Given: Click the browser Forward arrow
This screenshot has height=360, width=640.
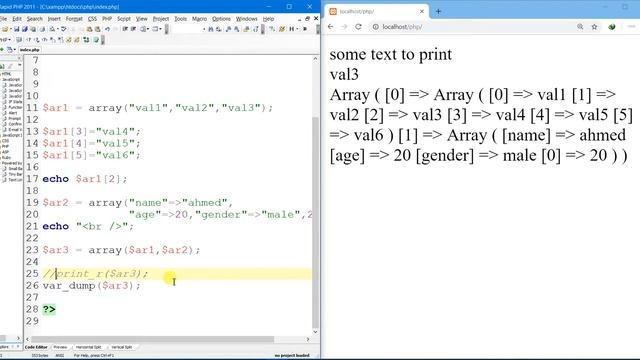Looking at the screenshot, I should click(344, 27).
